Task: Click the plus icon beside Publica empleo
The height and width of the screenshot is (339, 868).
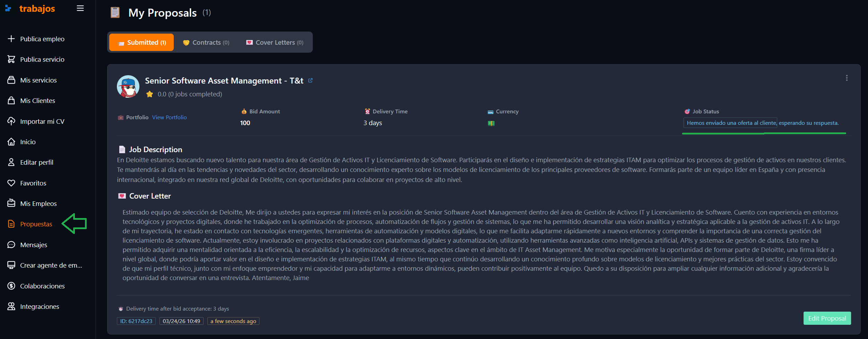Action: (11, 39)
